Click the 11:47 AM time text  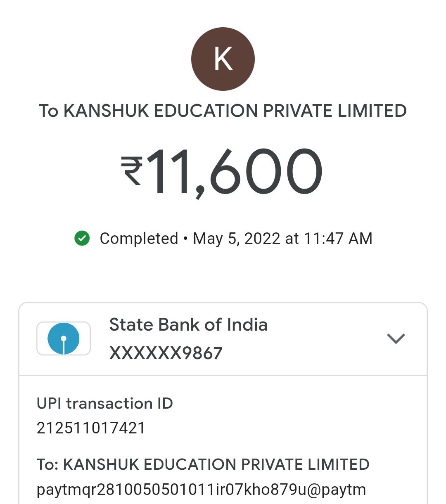point(338,239)
